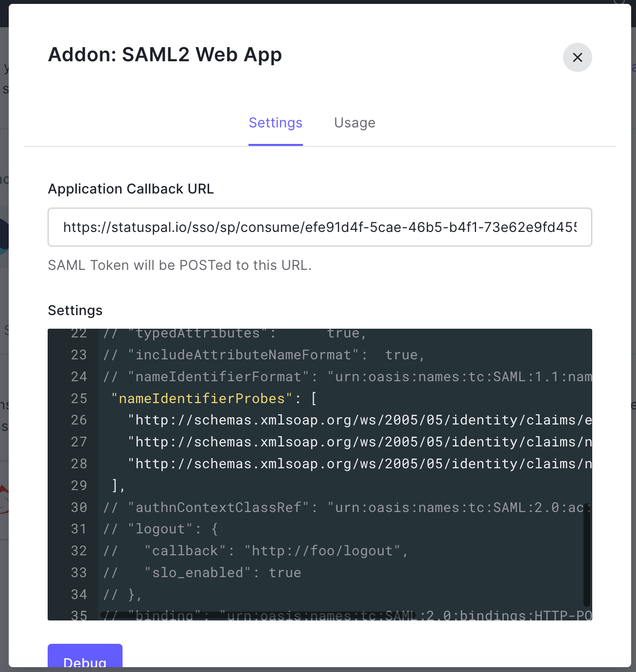636x672 pixels.
Task: Click the claims URL on line 26
Action: (x=360, y=420)
